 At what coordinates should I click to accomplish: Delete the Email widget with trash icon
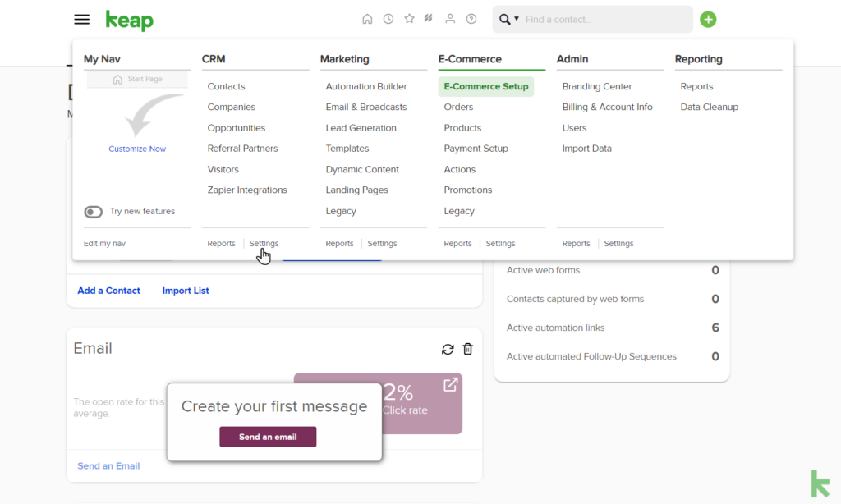tap(467, 349)
